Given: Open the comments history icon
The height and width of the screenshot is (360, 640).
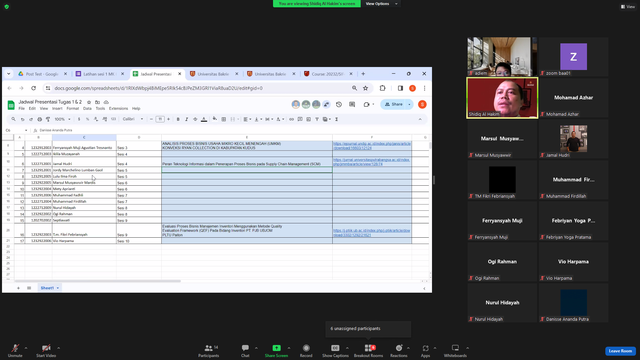Looking at the screenshot, I should pos(352,104).
